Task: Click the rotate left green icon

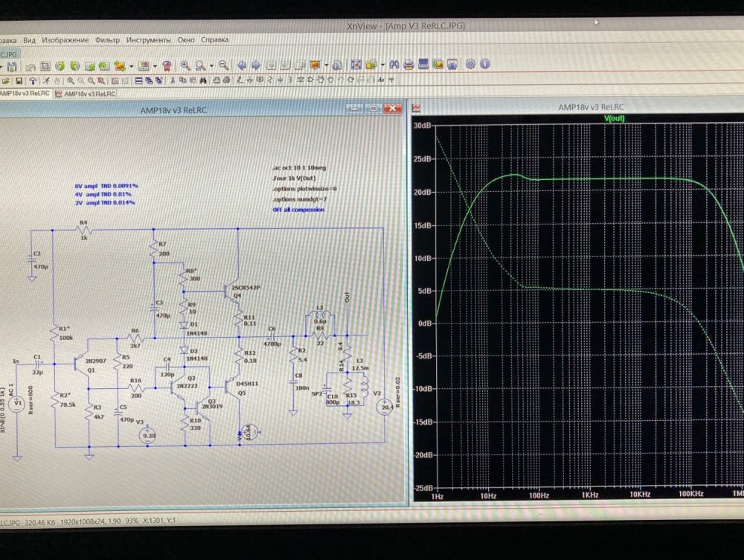Action: click(x=60, y=66)
